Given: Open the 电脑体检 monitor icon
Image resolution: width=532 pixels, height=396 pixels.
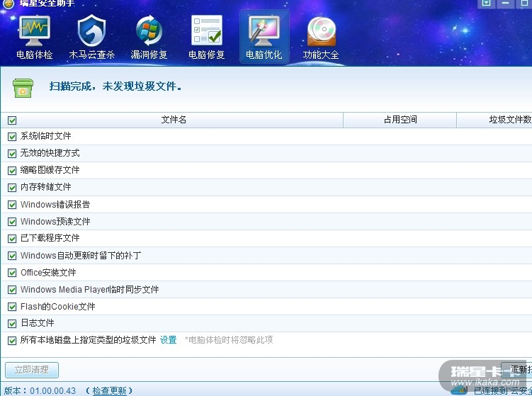Looking at the screenshot, I should pyautogui.click(x=34, y=31).
